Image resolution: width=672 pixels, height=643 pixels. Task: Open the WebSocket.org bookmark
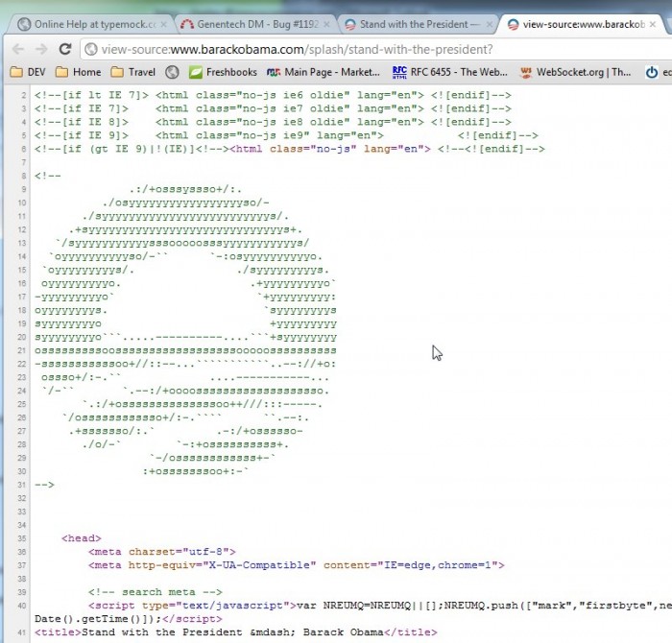[x=575, y=72]
